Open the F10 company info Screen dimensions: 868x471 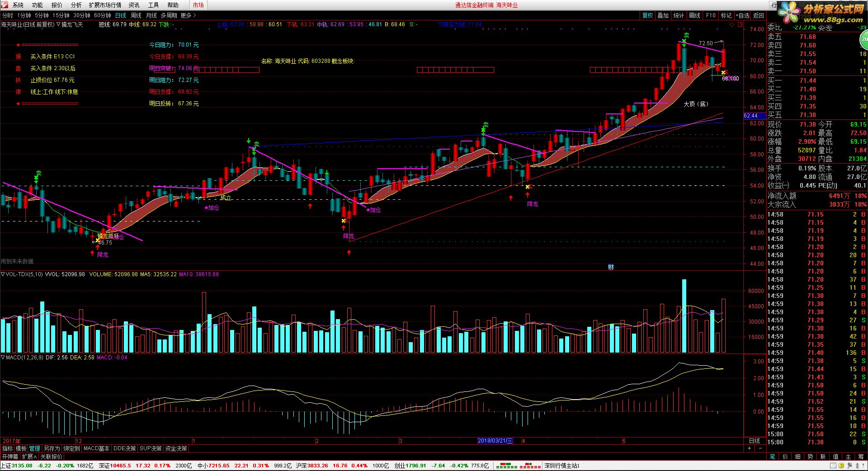coord(711,15)
